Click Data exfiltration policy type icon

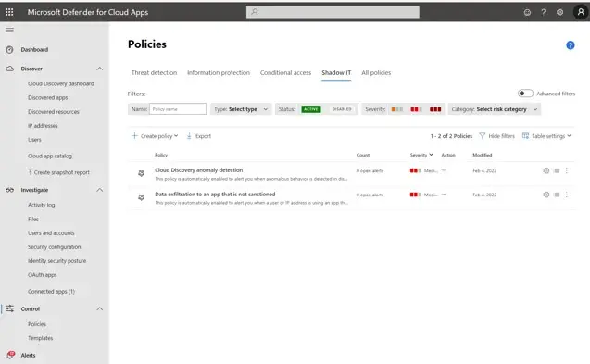tap(141, 197)
